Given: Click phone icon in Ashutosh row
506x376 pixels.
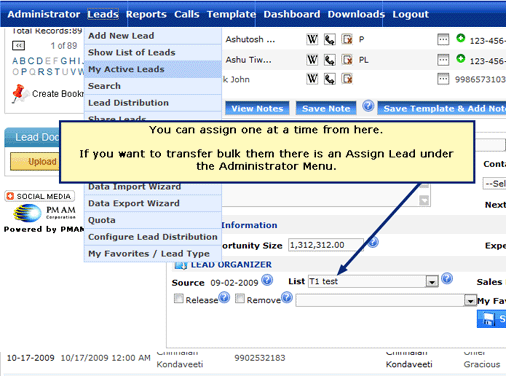Looking at the screenshot, I should point(330,39).
